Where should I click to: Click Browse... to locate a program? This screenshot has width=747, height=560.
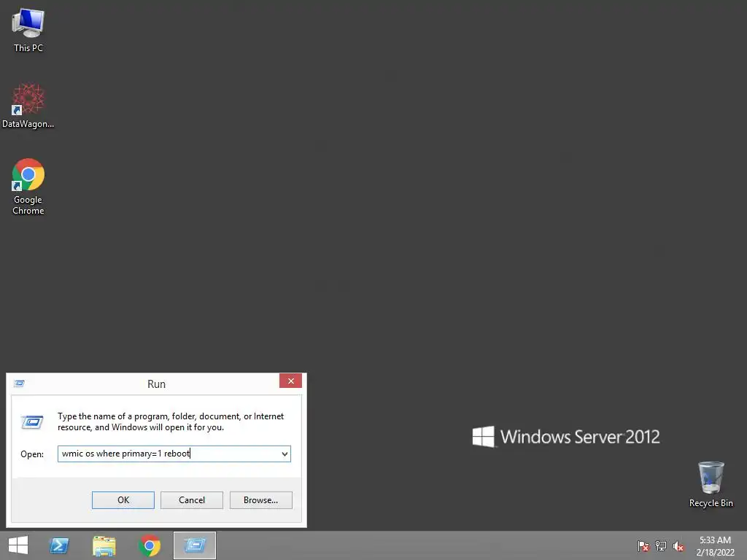[x=260, y=500]
